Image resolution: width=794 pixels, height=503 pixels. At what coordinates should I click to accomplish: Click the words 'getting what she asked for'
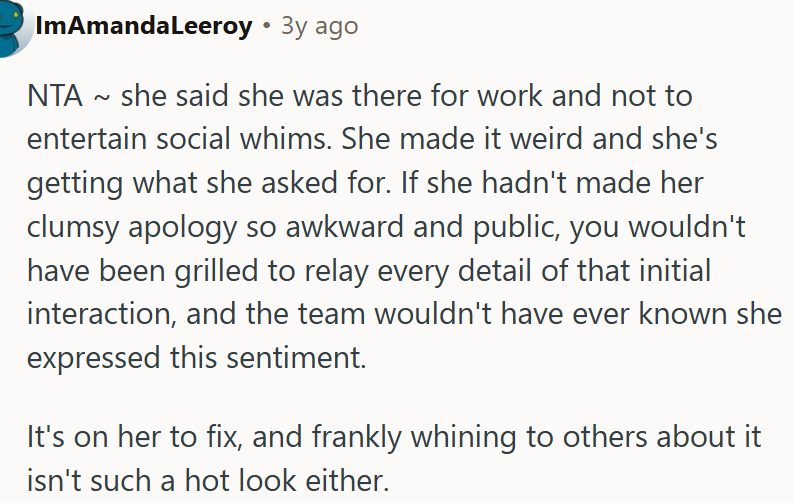pyautogui.click(x=209, y=183)
